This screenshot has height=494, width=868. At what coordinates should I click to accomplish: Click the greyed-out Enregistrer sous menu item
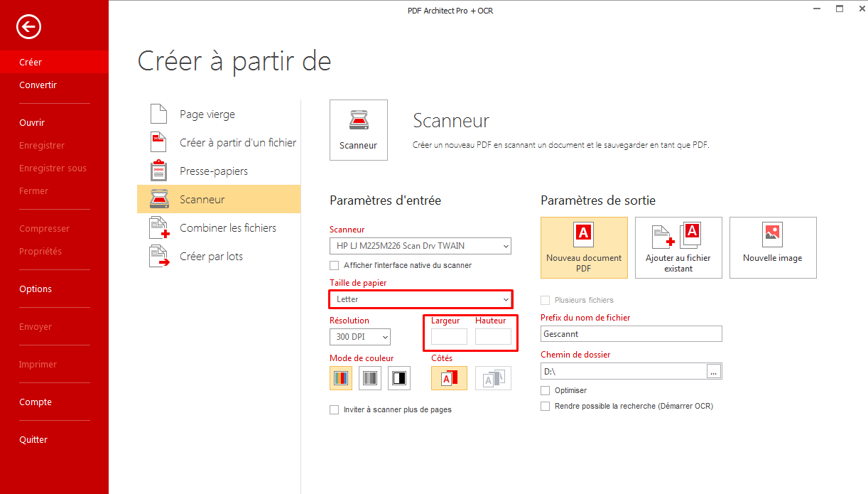click(x=54, y=168)
